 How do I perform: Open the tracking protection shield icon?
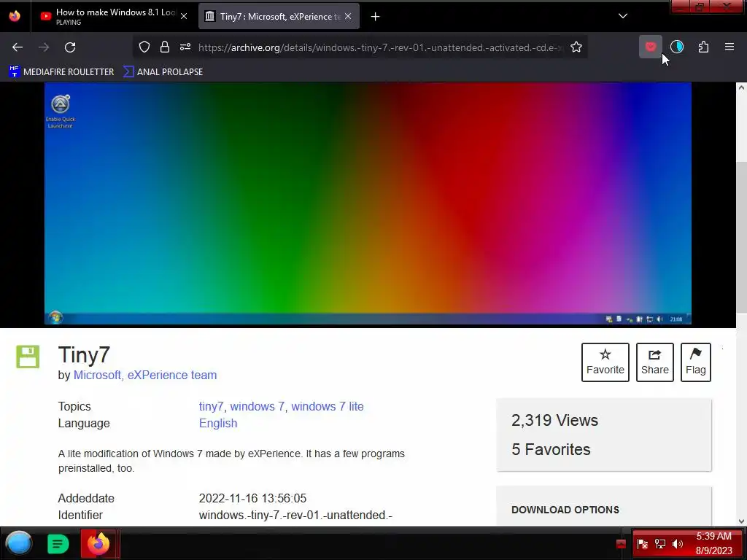(x=144, y=47)
